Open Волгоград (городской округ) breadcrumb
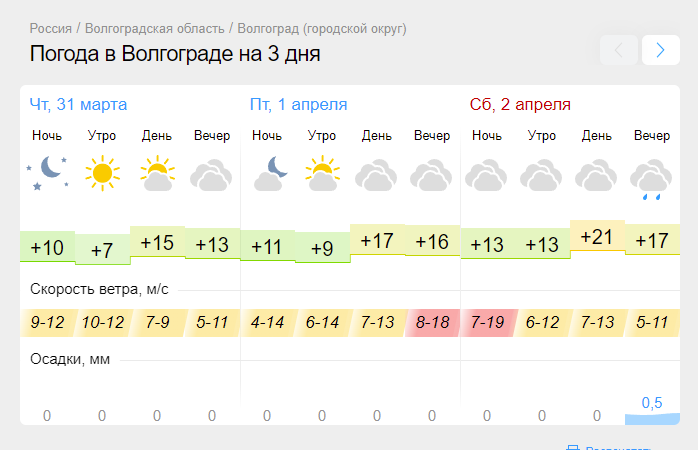 (322, 28)
